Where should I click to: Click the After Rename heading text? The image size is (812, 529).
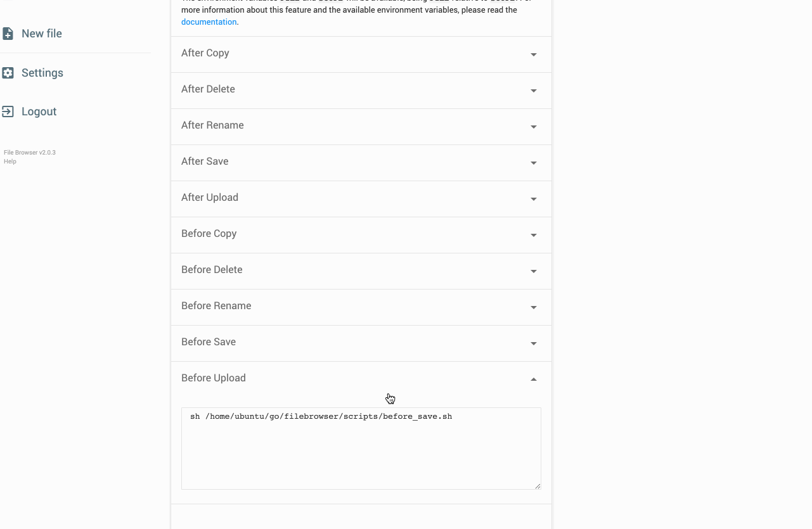click(212, 125)
